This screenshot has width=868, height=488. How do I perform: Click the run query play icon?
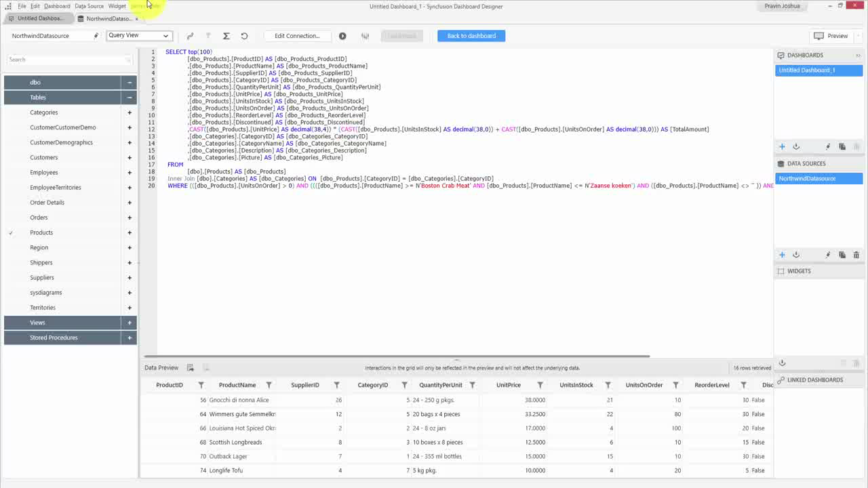[342, 36]
